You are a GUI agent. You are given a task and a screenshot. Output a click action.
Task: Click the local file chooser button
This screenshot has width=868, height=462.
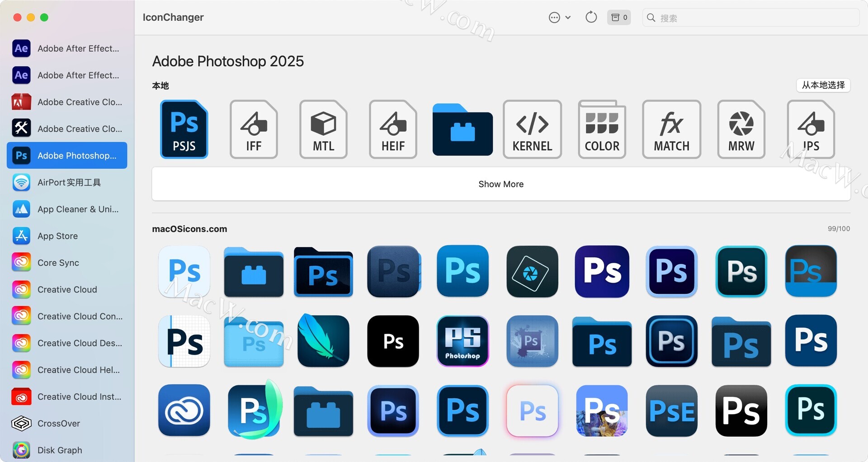(x=823, y=85)
